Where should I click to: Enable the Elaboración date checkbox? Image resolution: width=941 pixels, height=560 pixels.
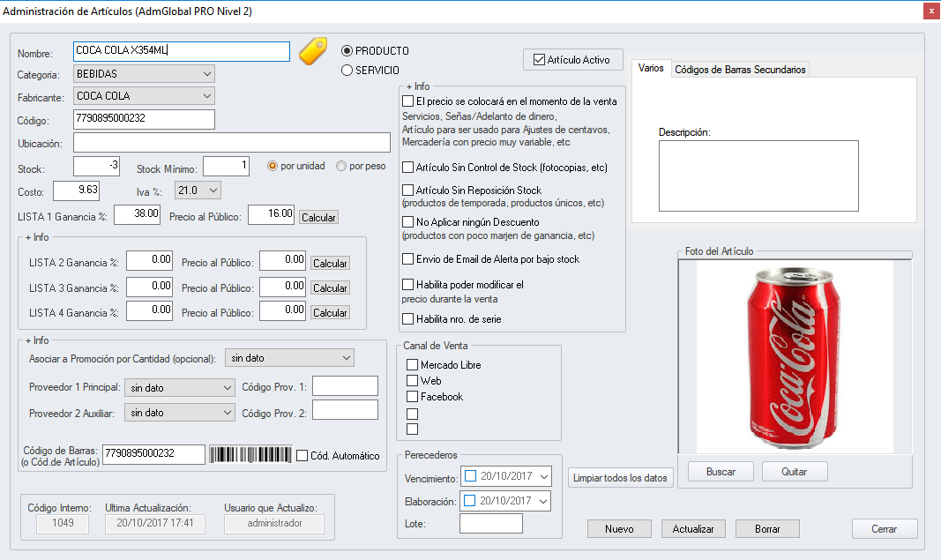pyautogui.click(x=470, y=501)
